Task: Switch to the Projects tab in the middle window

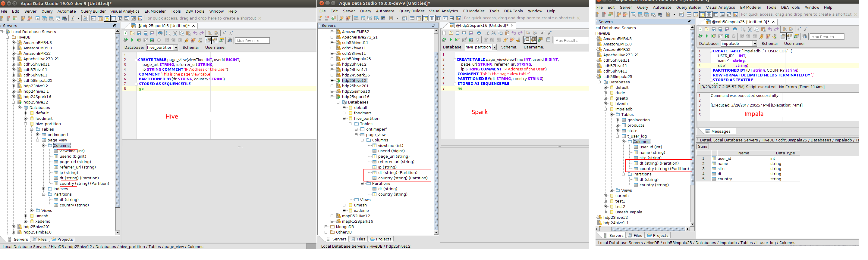Action: click(380, 239)
